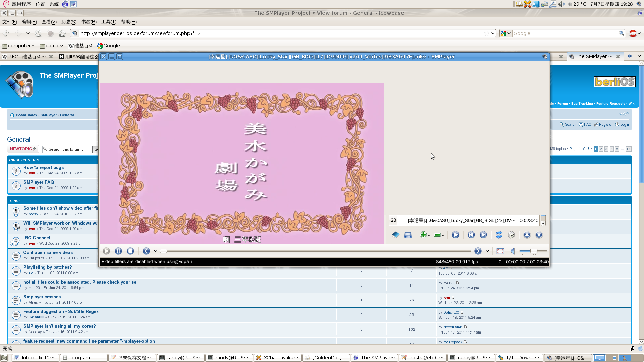Select playlist entry number 23
Viewport: 644px width, 362px height.
pos(464,220)
